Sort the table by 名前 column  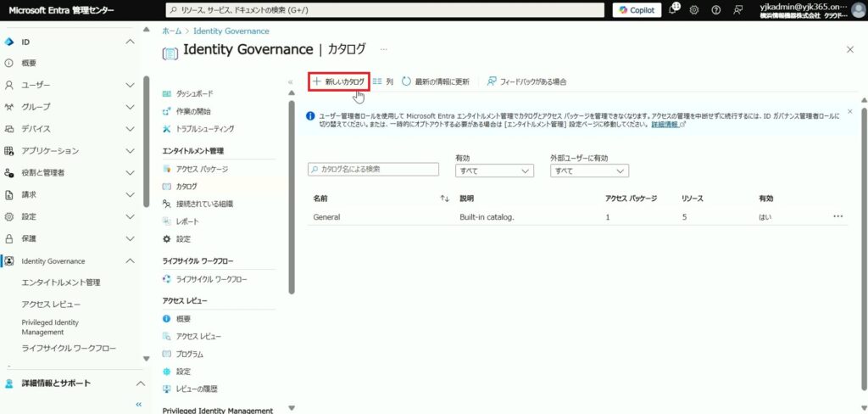click(444, 199)
